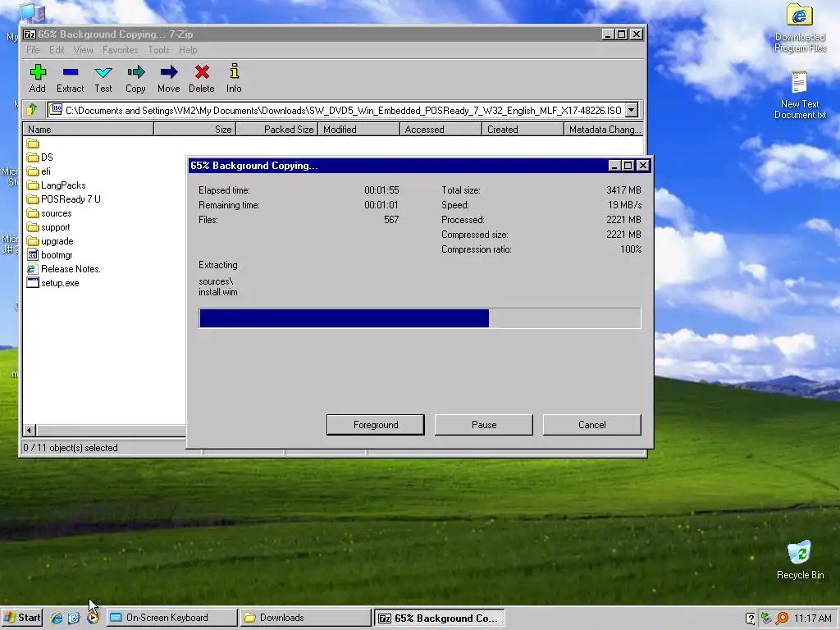
Task: Select the efi folder
Action: pos(39,171)
